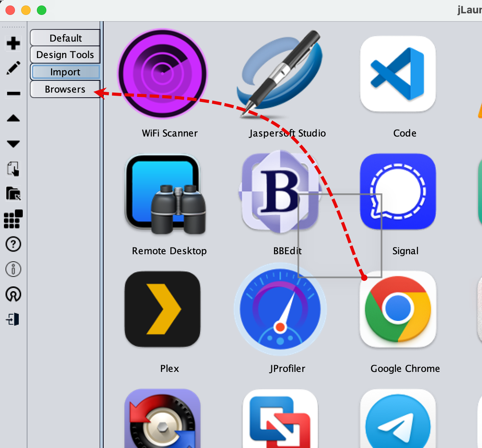
Task: Select the Import group button
Action: coord(65,72)
